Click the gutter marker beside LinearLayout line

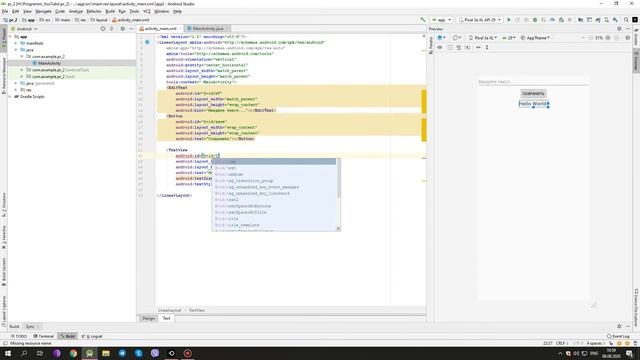(x=147, y=42)
